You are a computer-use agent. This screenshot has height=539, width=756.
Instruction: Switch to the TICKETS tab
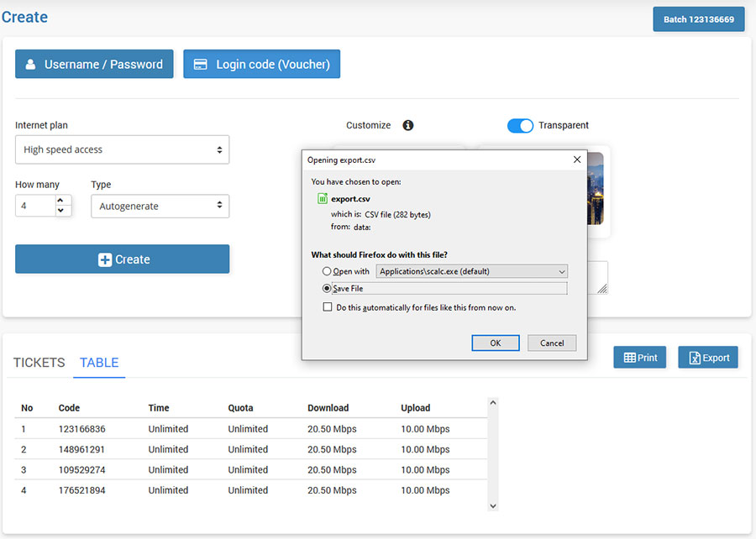coord(39,363)
